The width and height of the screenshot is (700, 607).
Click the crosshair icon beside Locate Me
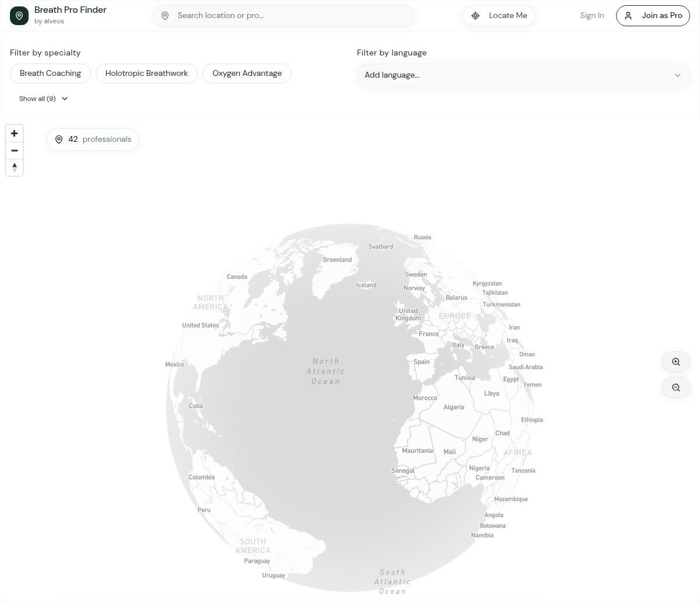click(475, 16)
